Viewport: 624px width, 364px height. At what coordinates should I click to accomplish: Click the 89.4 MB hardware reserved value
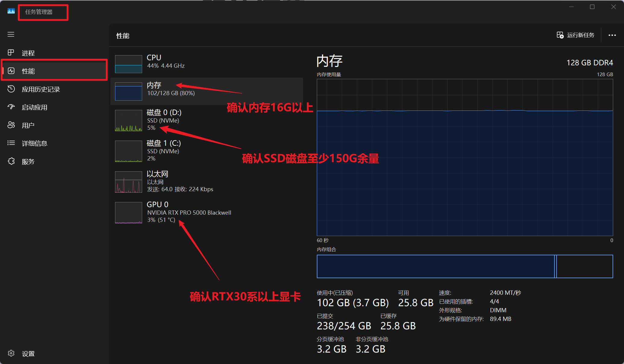click(x=501, y=319)
